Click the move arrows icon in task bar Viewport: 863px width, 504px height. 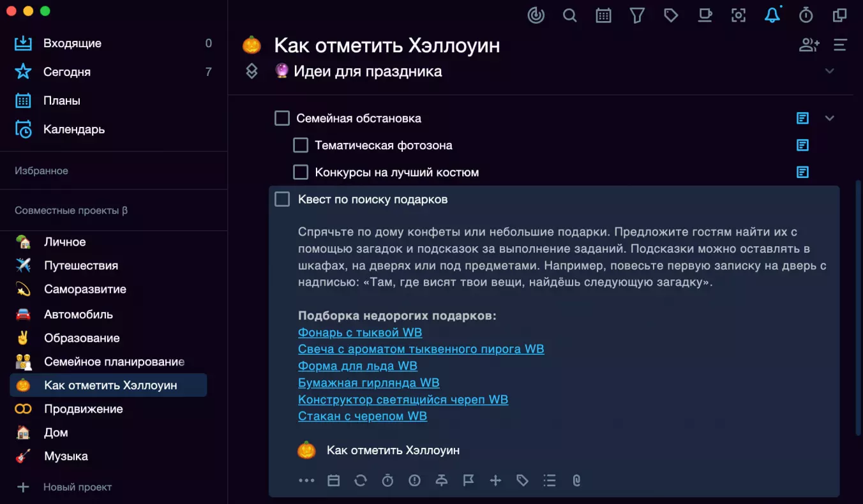(495, 480)
